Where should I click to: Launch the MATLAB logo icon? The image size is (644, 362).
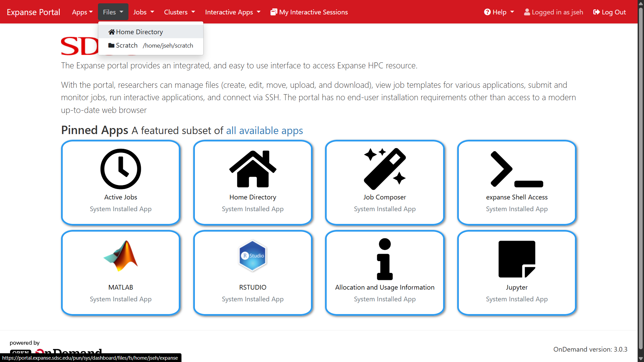(x=121, y=256)
